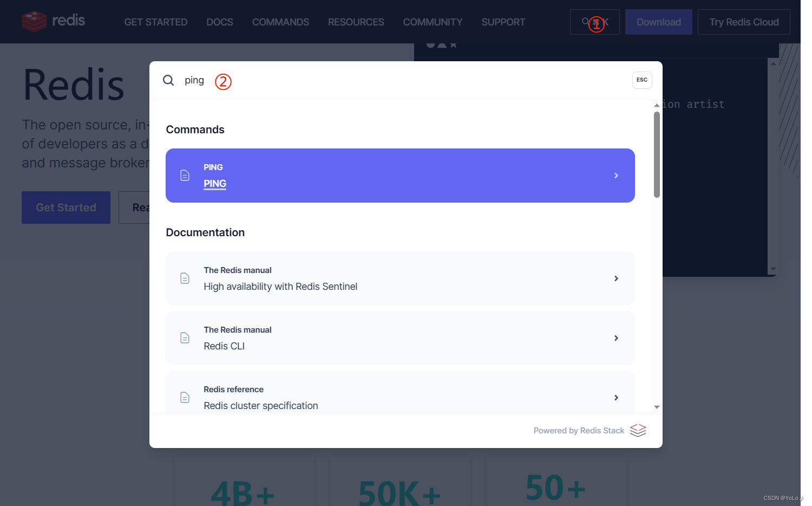Click the Try Redis Cloud button

tap(744, 22)
